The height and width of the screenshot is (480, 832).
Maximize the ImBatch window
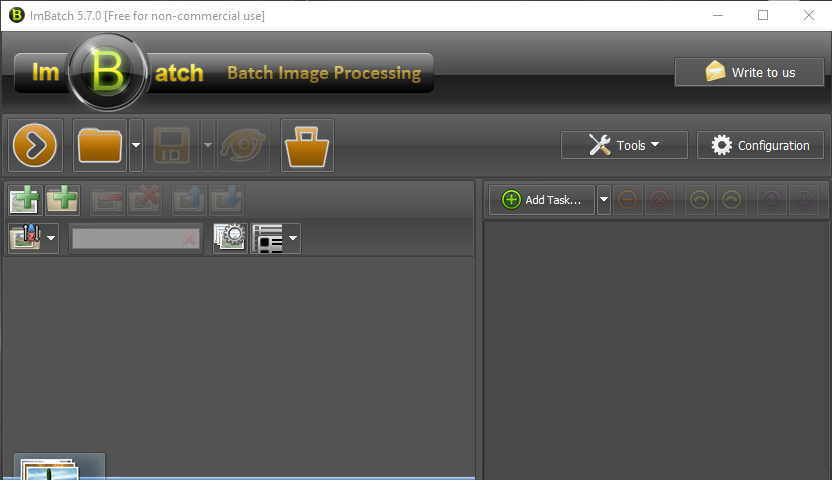tap(763, 15)
